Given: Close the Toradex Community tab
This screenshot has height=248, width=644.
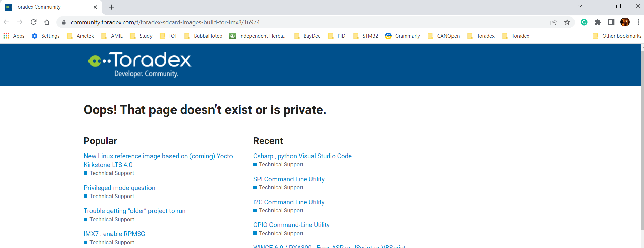Looking at the screenshot, I should 95,7.
